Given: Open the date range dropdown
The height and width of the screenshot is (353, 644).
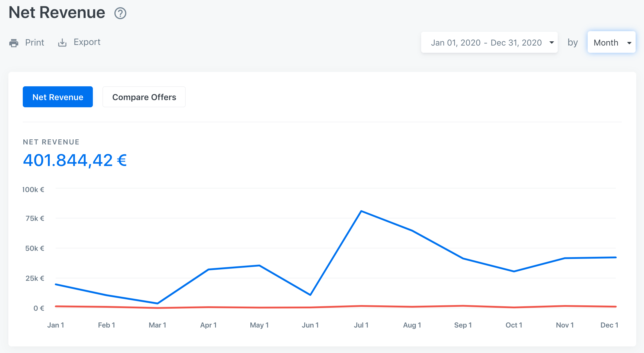Looking at the screenshot, I should point(486,43).
